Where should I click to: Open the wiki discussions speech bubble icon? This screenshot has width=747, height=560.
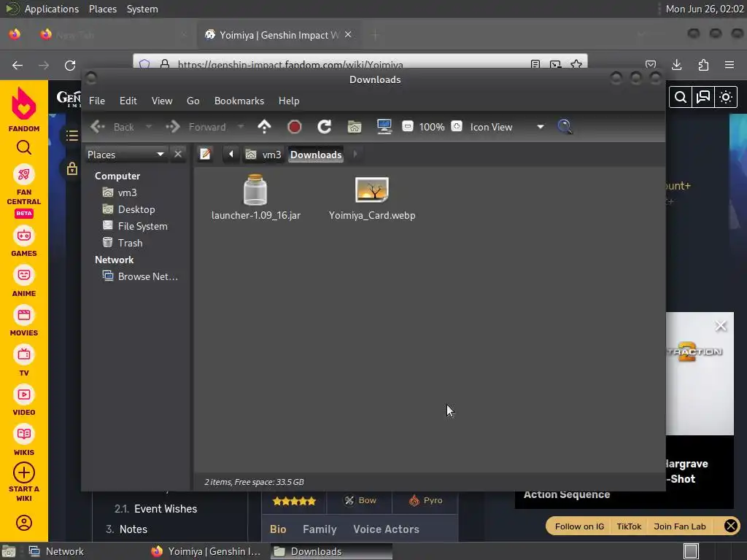[x=703, y=97]
